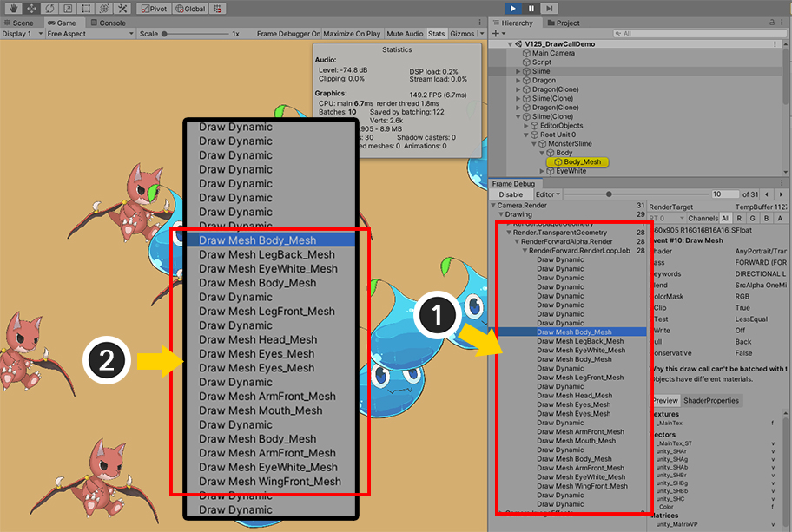The image size is (792, 532).
Task: Collapse the Render.TransparentGeometry group
Action: pyautogui.click(x=509, y=233)
